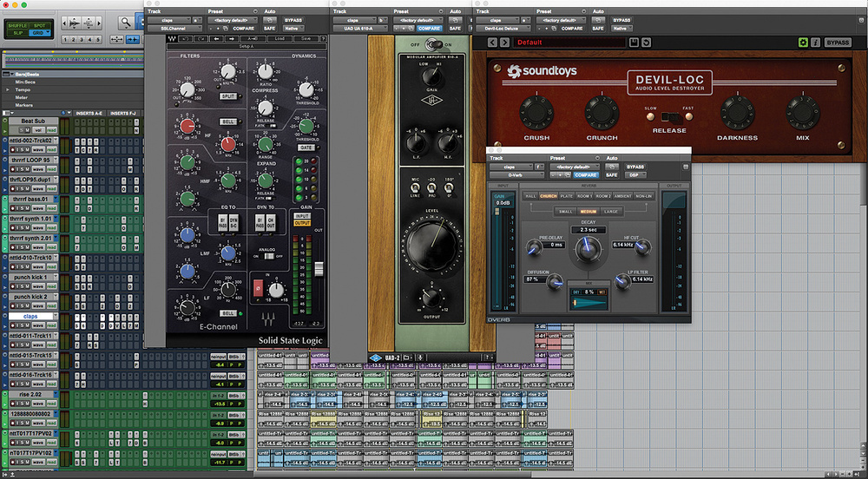Select Shuffle edit mode
This screenshot has width=868, height=479.
coord(17,25)
